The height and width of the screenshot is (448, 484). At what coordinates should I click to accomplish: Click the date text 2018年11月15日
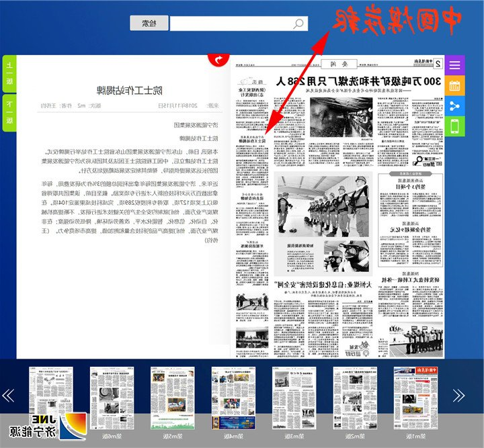(177, 105)
